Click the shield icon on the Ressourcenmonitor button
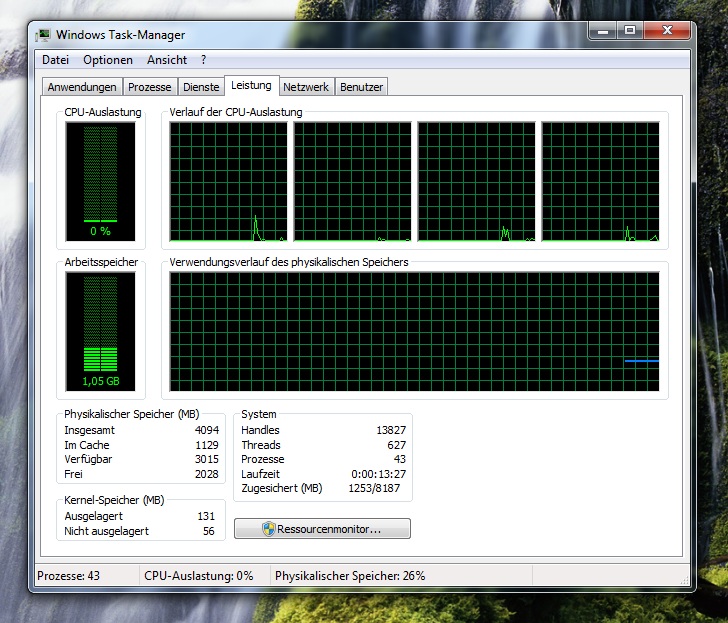The height and width of the screenshot is (623, 728). [x=268, y=529]
